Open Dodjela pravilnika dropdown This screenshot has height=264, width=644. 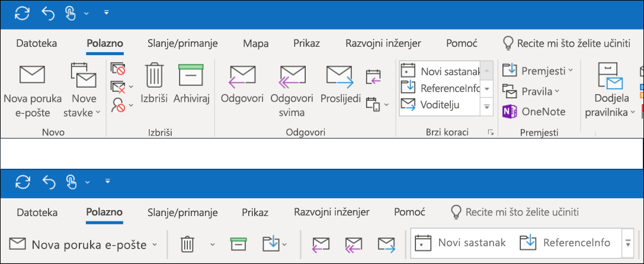pos(610,91)
